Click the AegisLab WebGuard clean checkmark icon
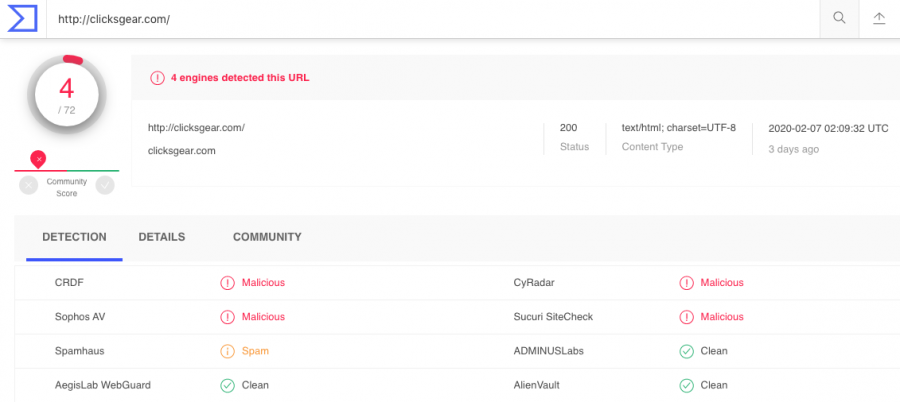 (x=227, y=385)
